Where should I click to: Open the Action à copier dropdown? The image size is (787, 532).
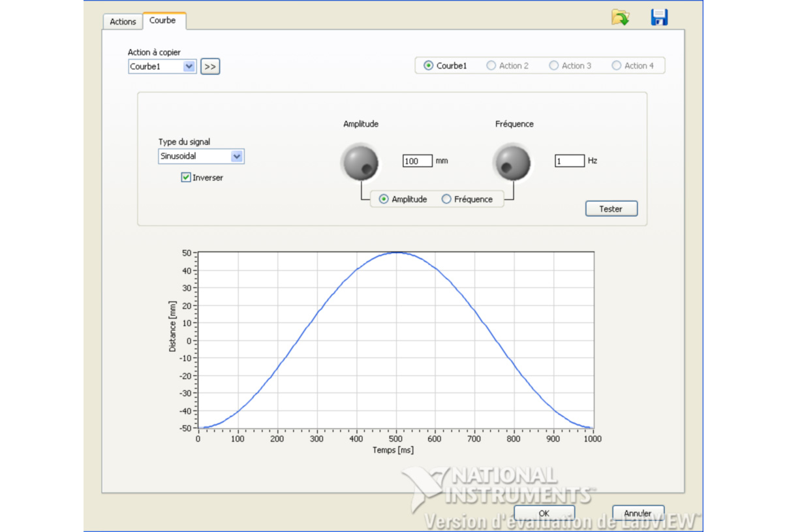[189, 67]
